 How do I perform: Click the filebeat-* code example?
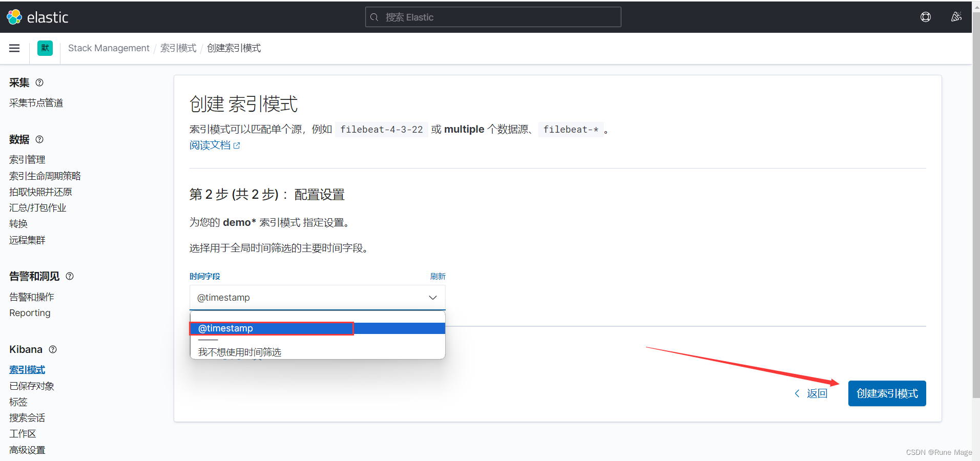pos(571,130)
